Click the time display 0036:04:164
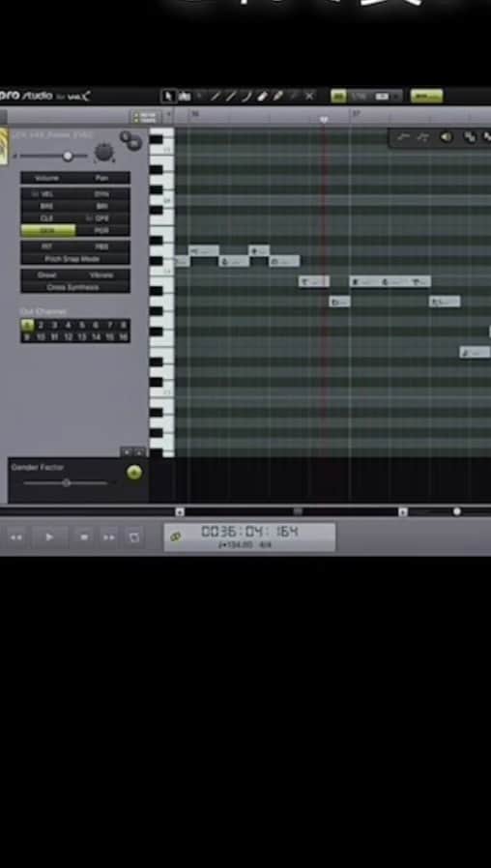The width and height of the screenshot is (491, 868). [x=249, y=532]
